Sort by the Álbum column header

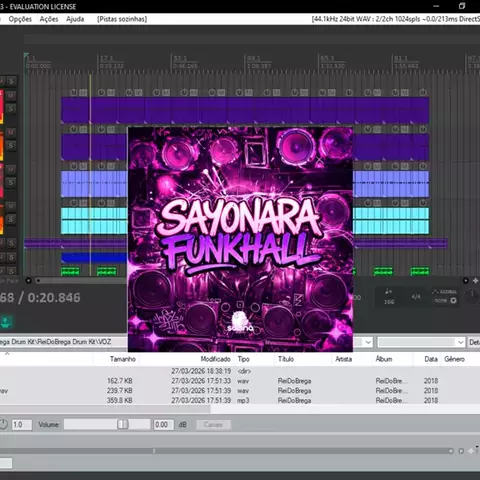384,359
